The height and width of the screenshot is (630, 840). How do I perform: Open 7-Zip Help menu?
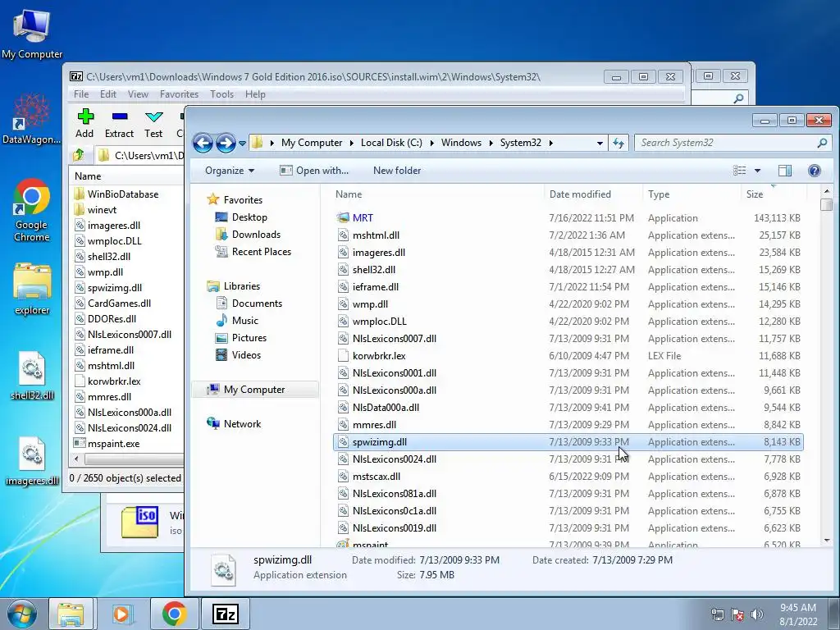(255, 94)
